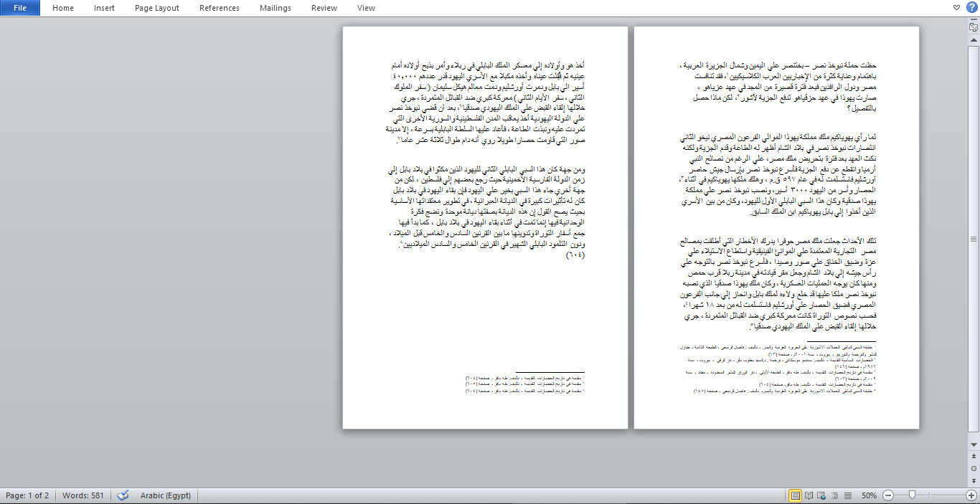The image size is (980, 504).
Task: Select the Web Layout view icon
Action: point(821,495)
